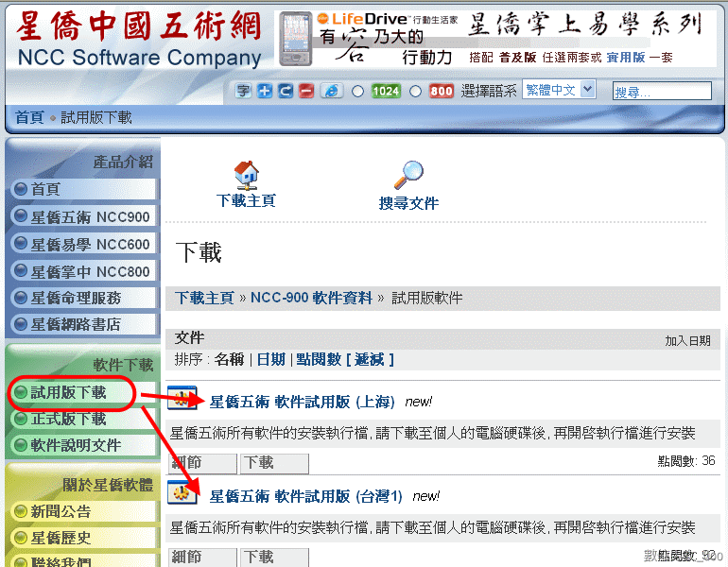Toggle sort order via [ 遞減 ]
Viewport: 728px width, 567px height.
point(370,360)
